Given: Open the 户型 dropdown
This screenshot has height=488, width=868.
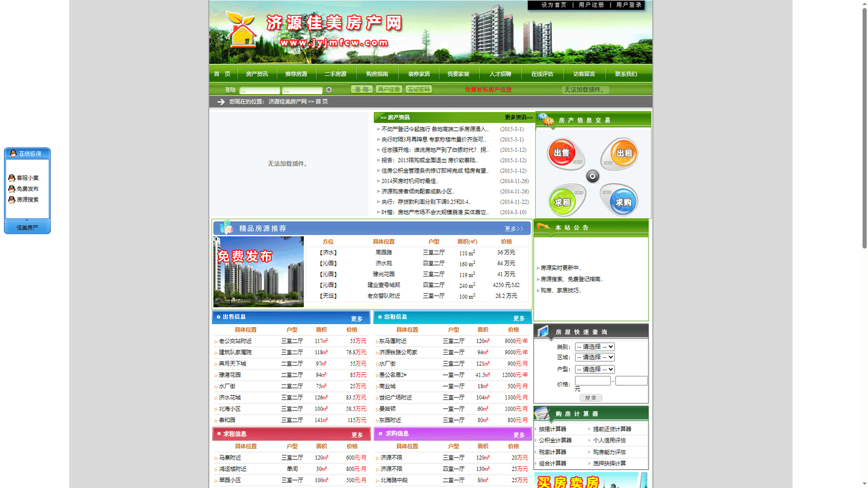Looking at the screenshot, I should [x=594, y=369].
